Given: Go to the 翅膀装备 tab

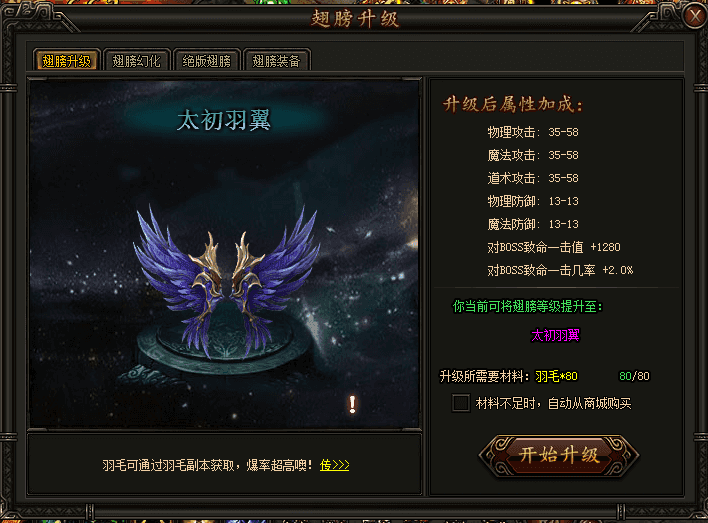Looking at the screenshot, I should [276, 61].
